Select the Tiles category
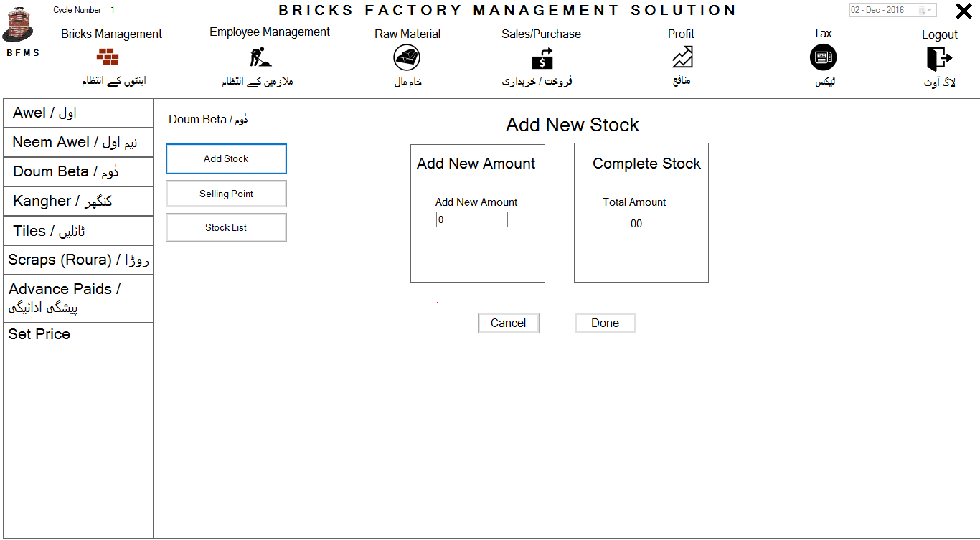Viewport: 980px width, 540px height. (78, 231)
